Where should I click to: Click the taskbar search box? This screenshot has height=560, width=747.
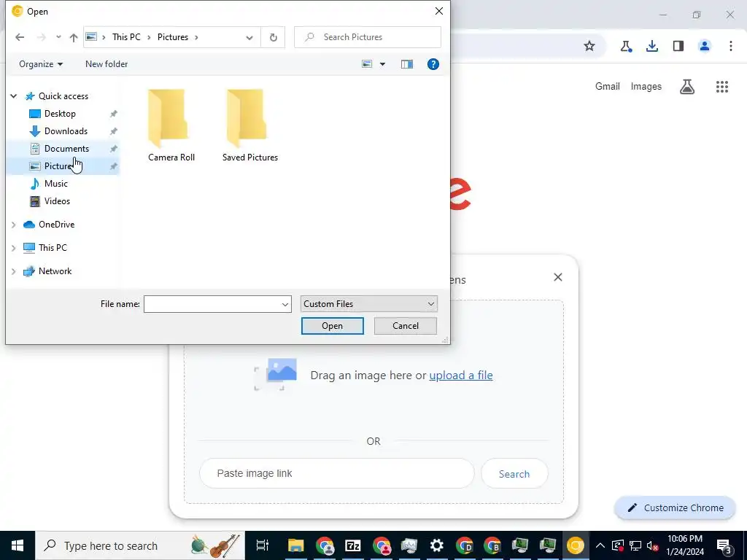pos(140,545)
